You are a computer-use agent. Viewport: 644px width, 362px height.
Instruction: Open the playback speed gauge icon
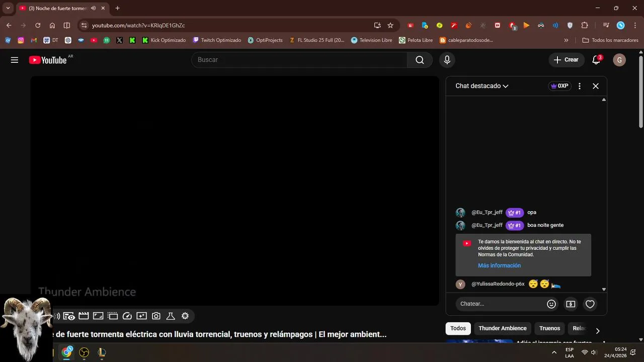[x=127, y=316]
